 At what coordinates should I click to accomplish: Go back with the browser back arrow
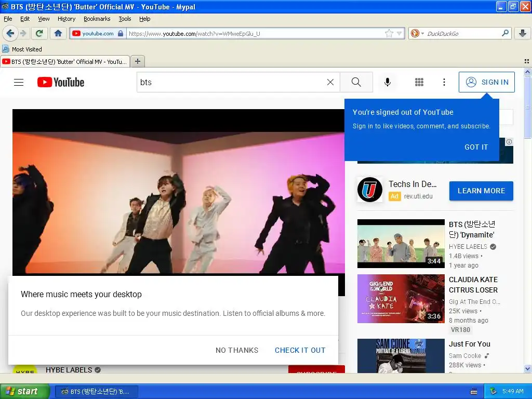pos(10,33)
